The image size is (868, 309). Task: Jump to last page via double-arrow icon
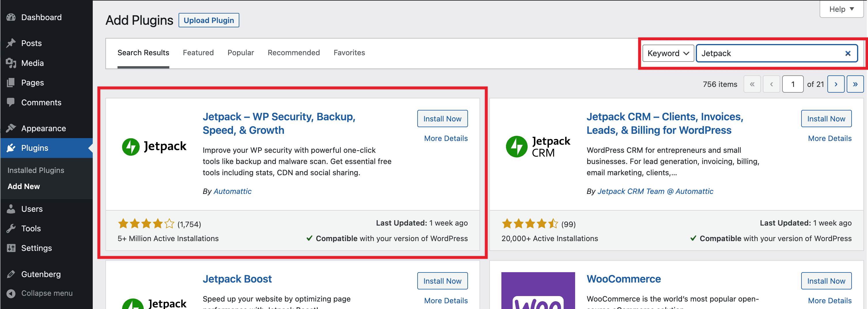[x=855, y=84]
